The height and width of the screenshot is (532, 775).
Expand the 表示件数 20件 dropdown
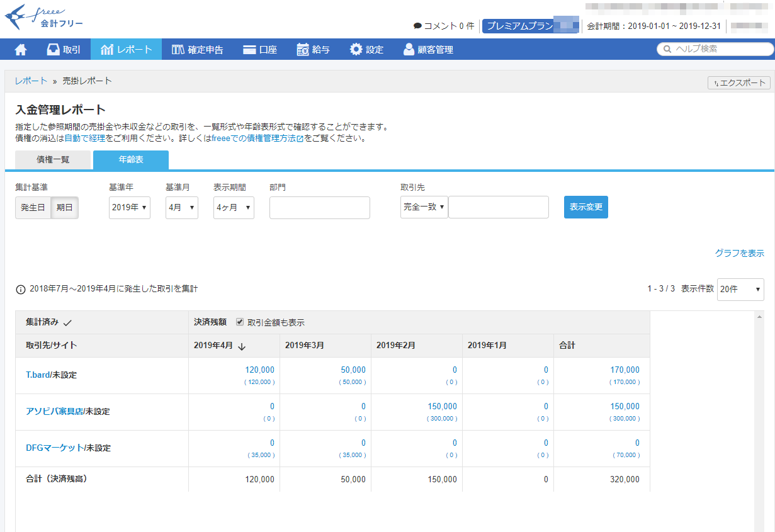(740, 289)
